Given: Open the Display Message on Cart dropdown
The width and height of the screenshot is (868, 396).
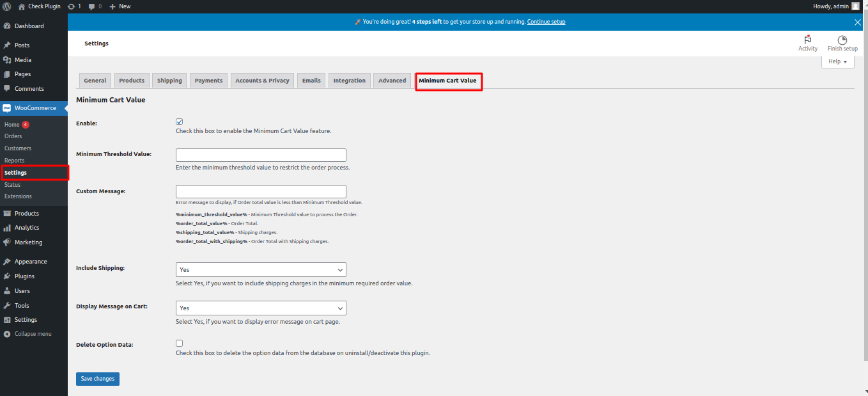Looking at the screenshot, I should 260,308.
